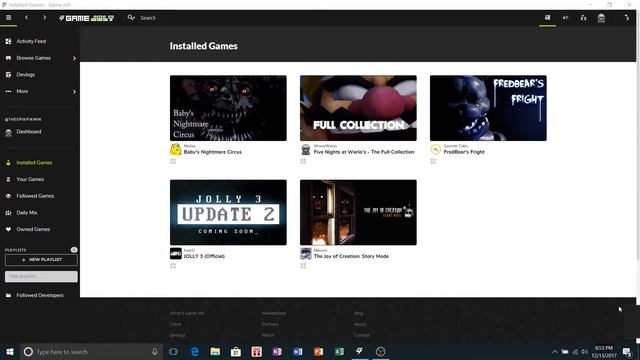The height and width of the screenshot is (360, 640).
Task: Click the Marketplace footer link
Action: (273, 313)
